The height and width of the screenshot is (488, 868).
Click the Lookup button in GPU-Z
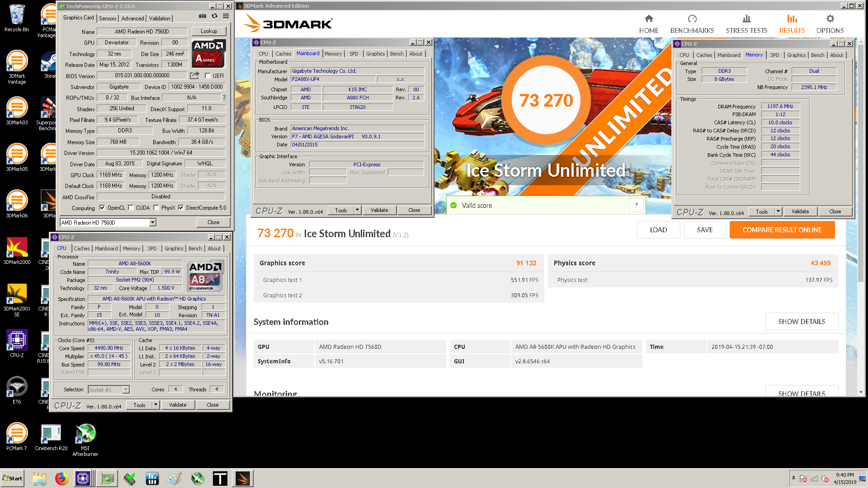tap(209, 31)
